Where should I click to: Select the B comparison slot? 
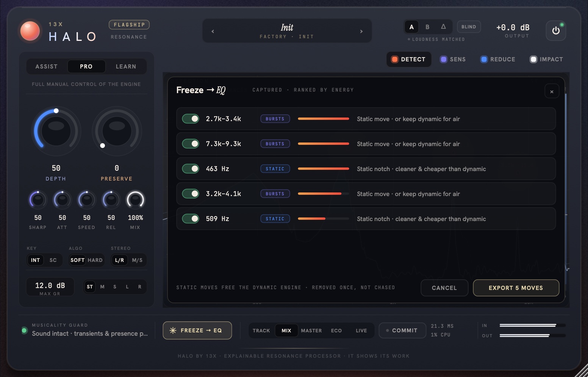pyautogui.click(x=427, y=27)
